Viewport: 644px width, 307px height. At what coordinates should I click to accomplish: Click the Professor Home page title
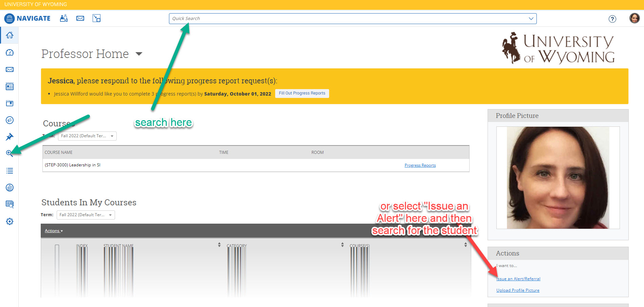tap(85, 54)
